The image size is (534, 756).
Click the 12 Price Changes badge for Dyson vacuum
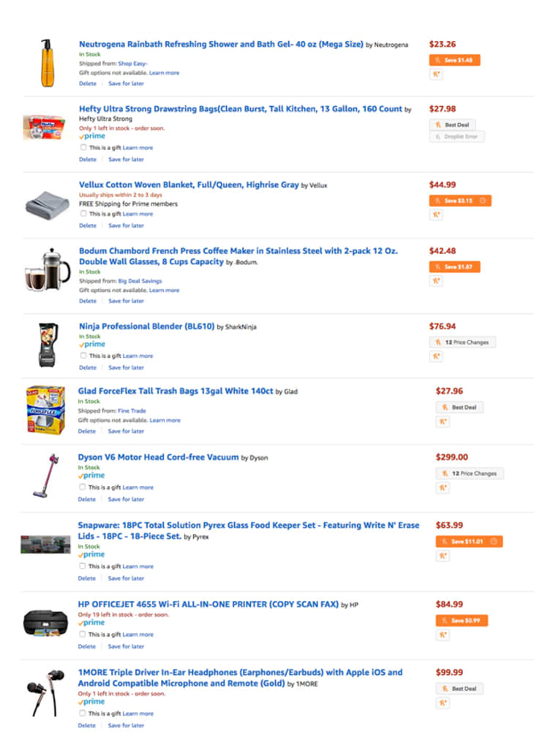469,473
